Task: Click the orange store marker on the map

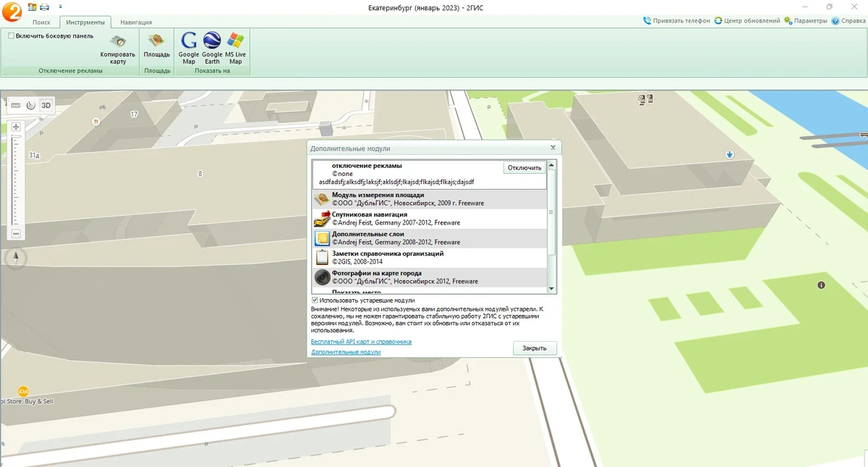Action: 22,391
